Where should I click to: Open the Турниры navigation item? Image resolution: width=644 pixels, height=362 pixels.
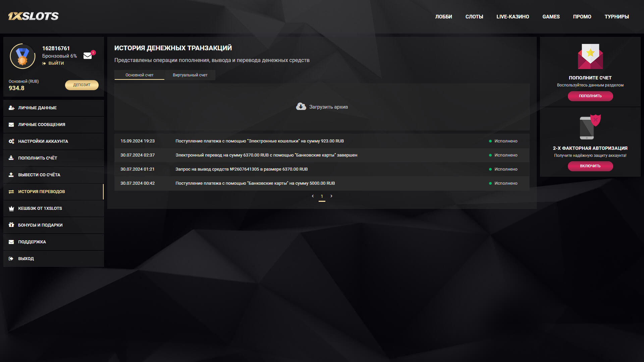[616, 17]
